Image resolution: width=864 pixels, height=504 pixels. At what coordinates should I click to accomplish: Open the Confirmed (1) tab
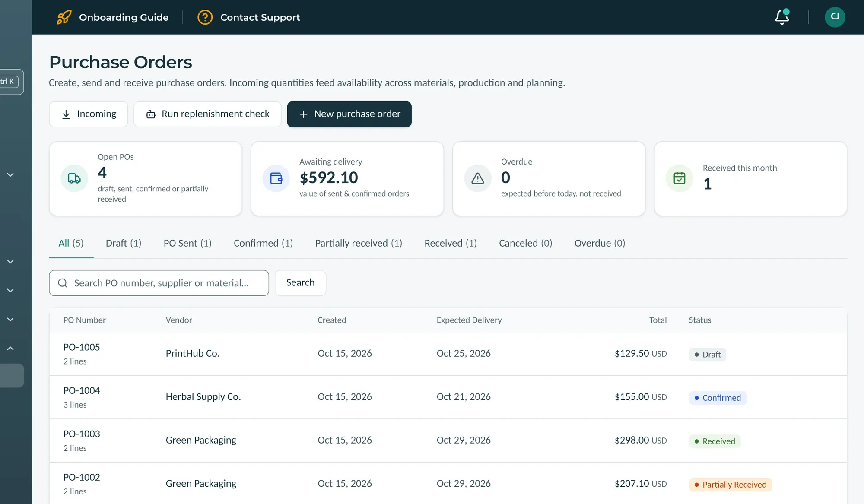pos(263,243)
